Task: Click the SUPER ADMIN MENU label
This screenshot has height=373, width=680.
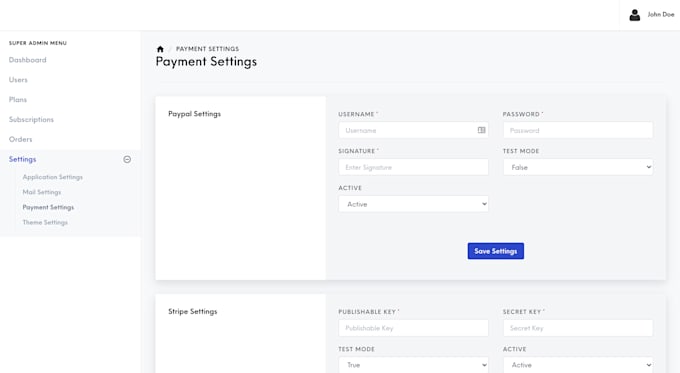Action: pyautogui.click(x=38, y=43)
